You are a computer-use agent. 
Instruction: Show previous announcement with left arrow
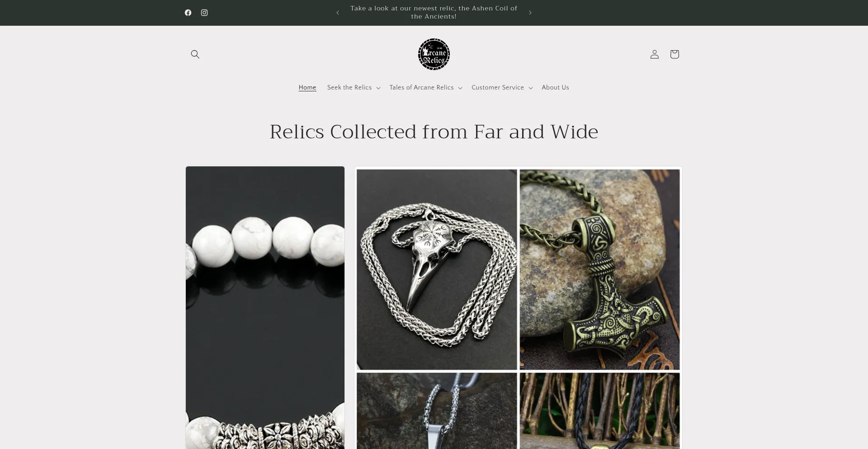[338, 13]
